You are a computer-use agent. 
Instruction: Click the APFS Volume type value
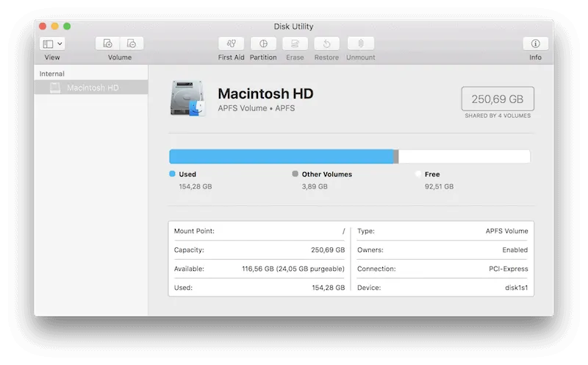(506, 231)
